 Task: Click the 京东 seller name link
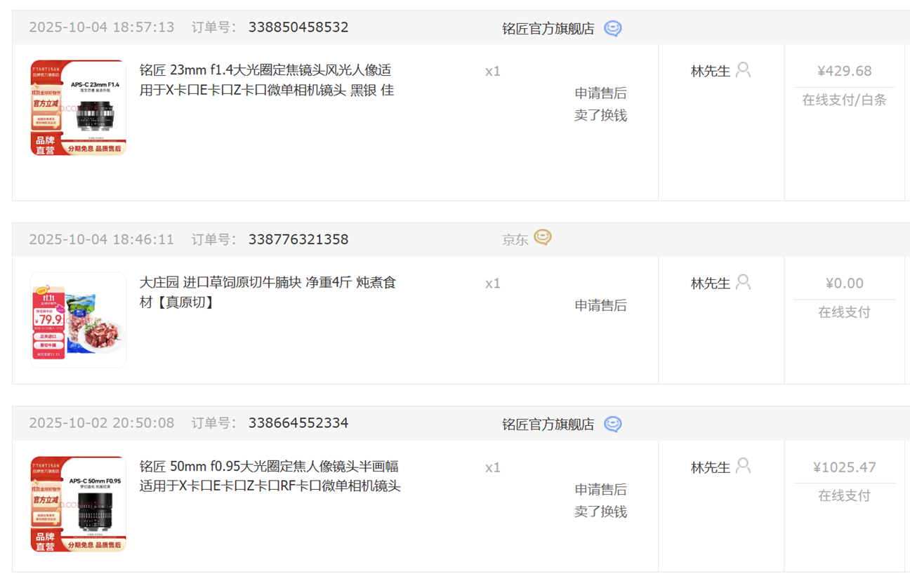[515, 240]
